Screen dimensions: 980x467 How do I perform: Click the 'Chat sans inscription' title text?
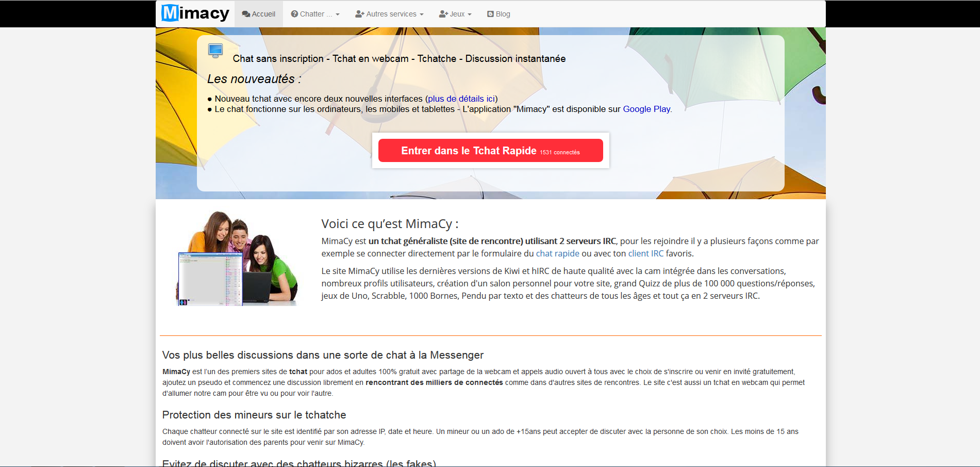tap(399, 59)
